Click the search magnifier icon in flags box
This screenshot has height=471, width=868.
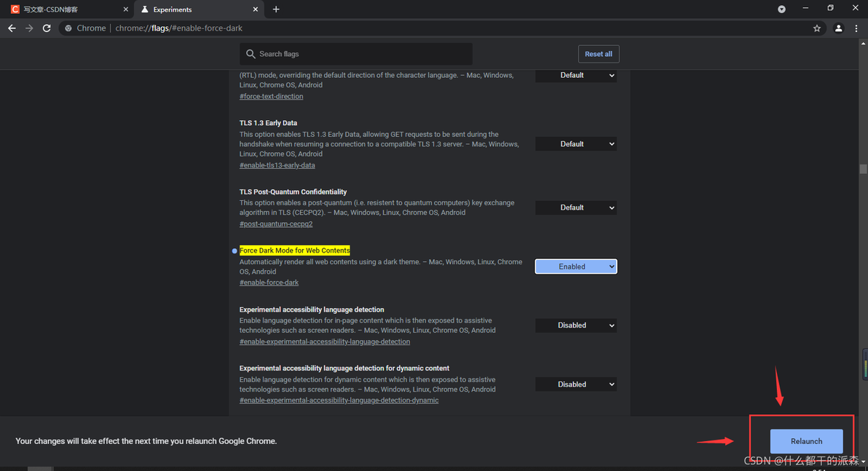(x=250, y=54)
